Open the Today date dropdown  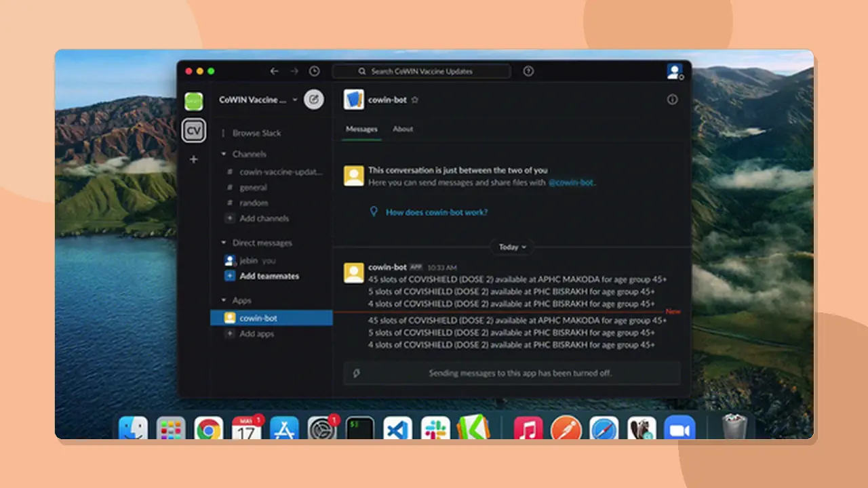511,247
